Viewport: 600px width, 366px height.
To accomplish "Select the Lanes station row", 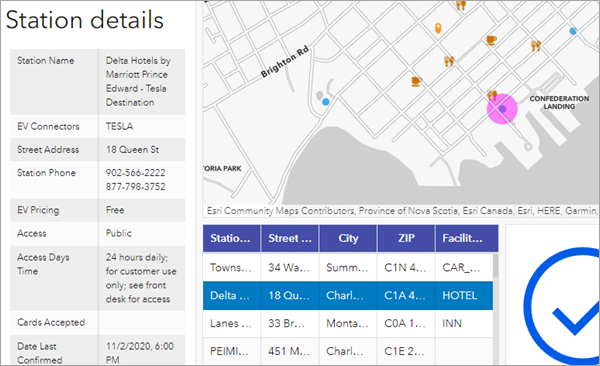I will point(348,324).
